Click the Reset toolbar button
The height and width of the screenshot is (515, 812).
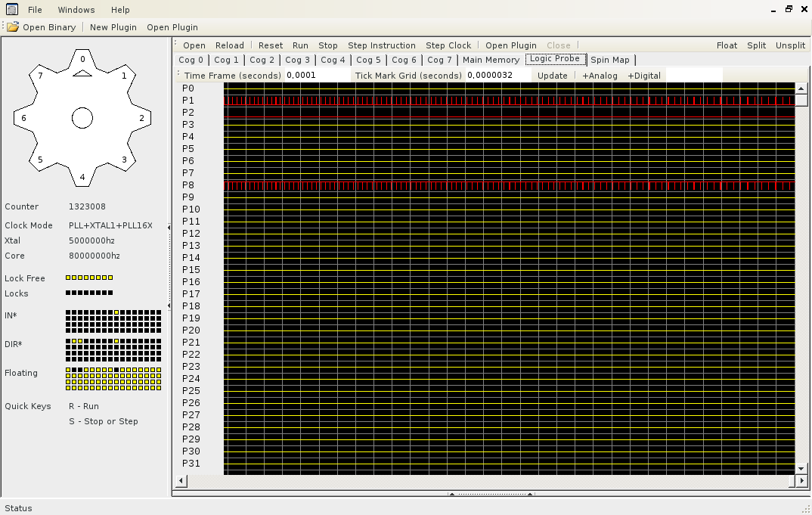point(271,45)
